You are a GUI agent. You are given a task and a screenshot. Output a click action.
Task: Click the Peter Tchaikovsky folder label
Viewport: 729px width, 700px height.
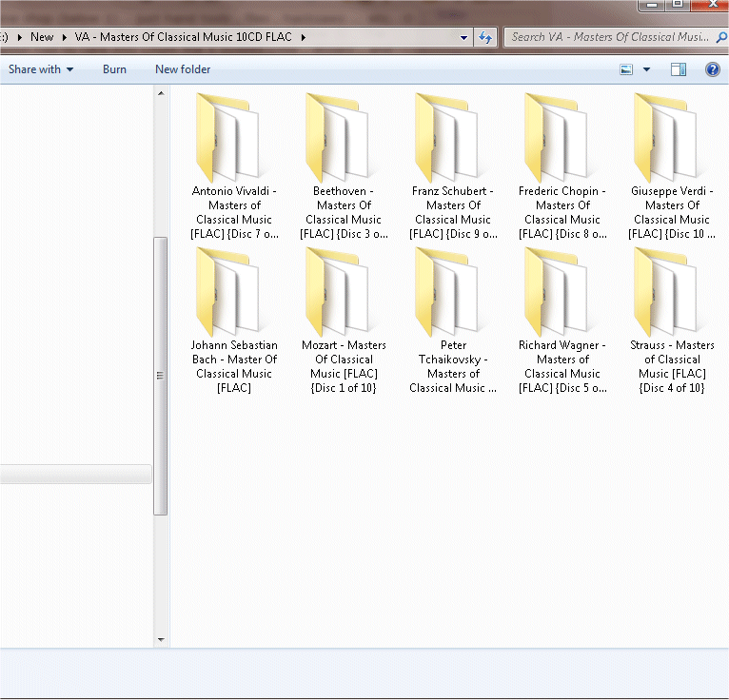pos(453,366)
